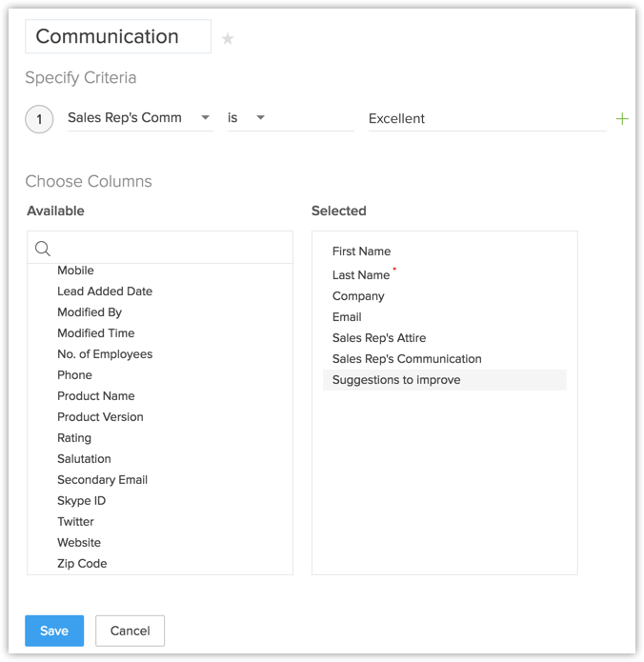
Task: Select criteria number 1 circle
Action: (39, 119)
